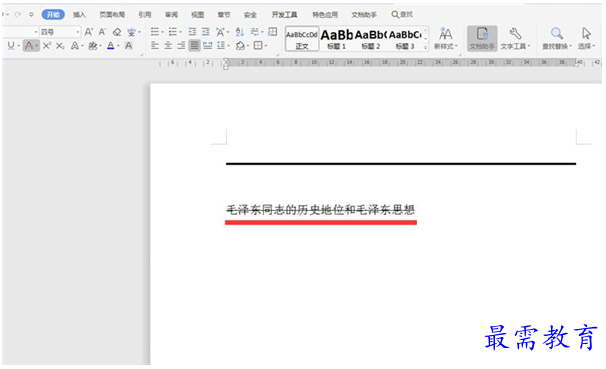Viewport: 606px width, 369px height.
Task: Expand the borders dropdown arrow
Action: click(266, 46)
